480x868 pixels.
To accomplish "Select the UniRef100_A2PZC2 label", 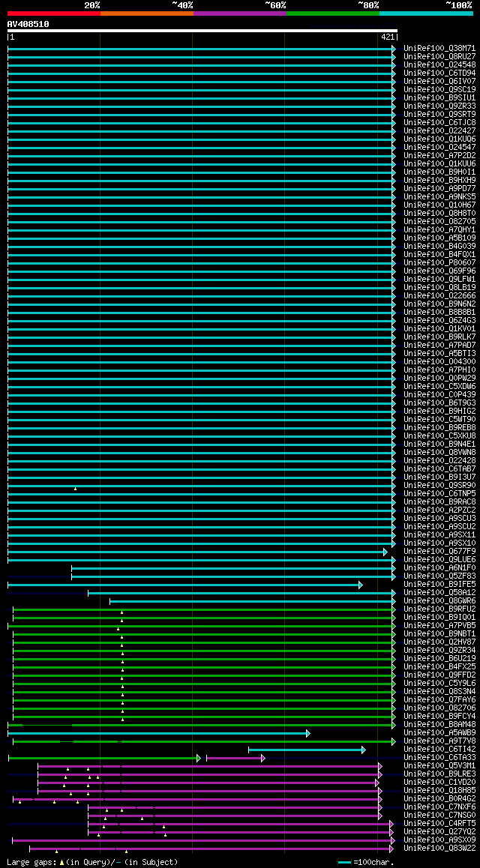I will click(x=439, y=510).
